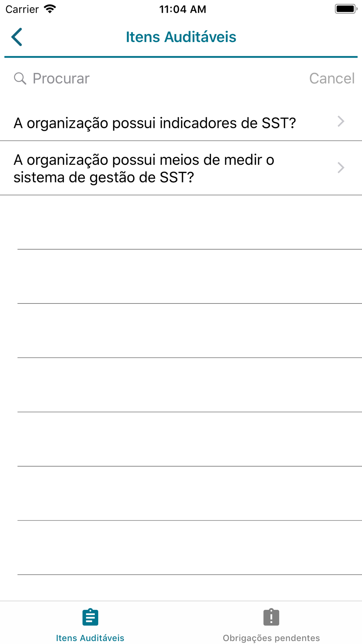
Task: Expand chevron on the sistema de gestão row
Action: pyautogui.click(x=341, y=168)
